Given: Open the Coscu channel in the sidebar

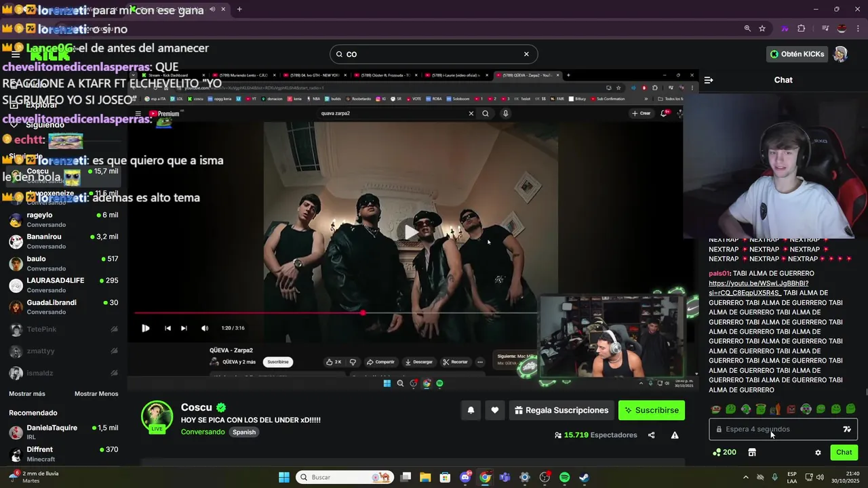Looking at the screenshot, I should (65, 176).
